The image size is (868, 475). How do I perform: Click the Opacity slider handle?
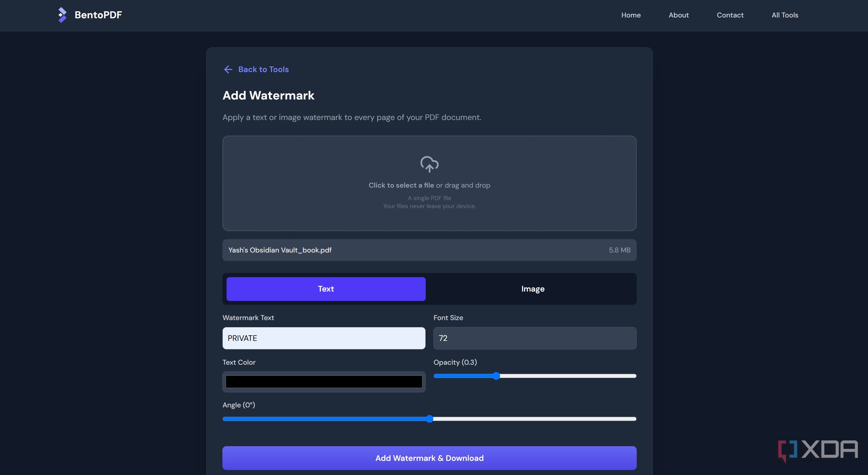point(496,376)
